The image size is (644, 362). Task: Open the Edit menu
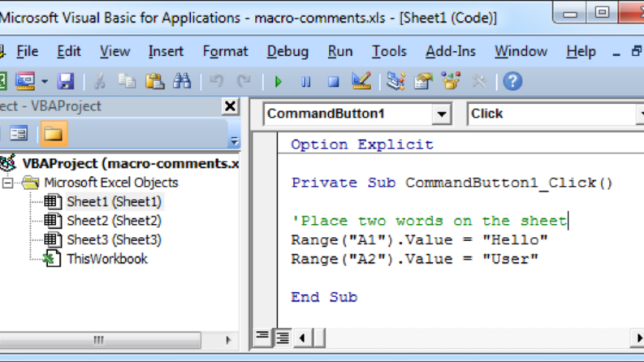click(68, 51)
